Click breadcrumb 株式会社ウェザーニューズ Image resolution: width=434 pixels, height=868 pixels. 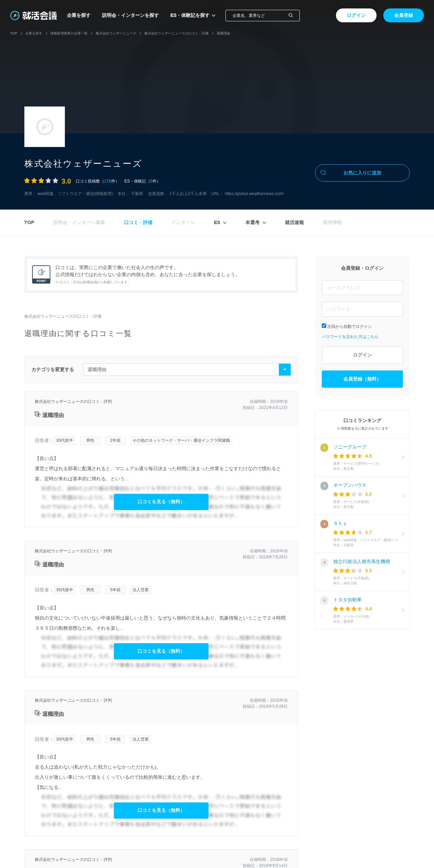pyautogui.click(x=116, y=33)
